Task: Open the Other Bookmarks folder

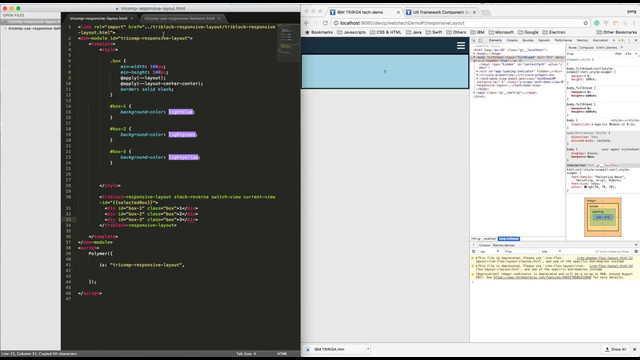Action: 617,32
